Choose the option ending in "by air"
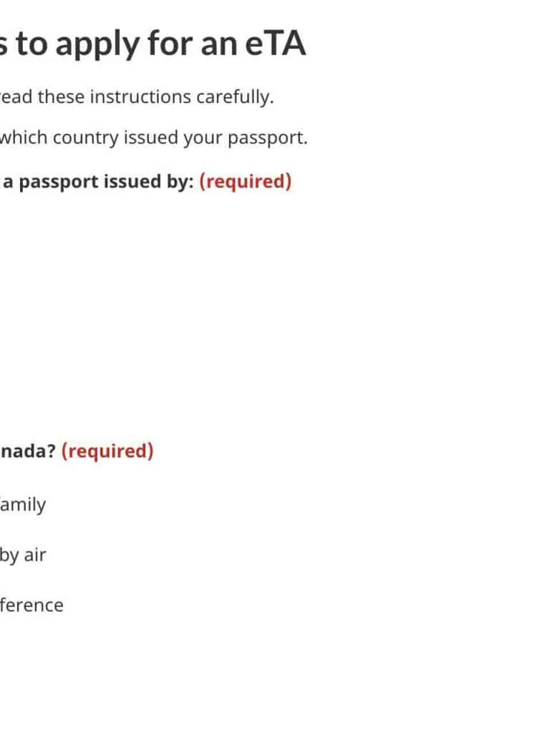The height and width of the screenshot is (746, 560). coord(23,555)
